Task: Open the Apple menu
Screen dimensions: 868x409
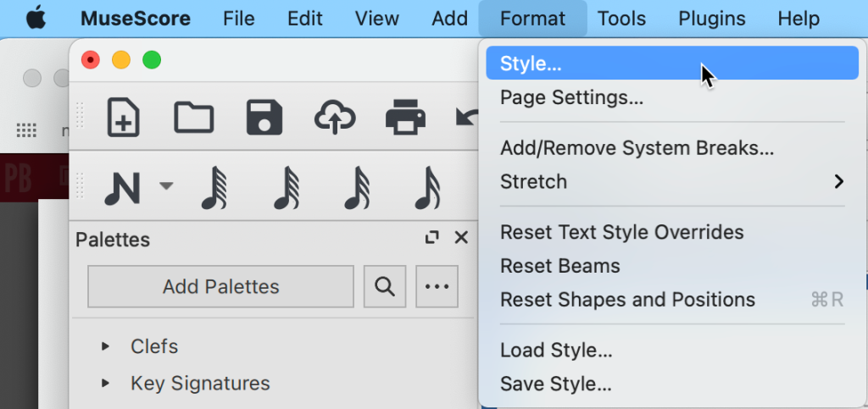Action: [x=36, y=19]
